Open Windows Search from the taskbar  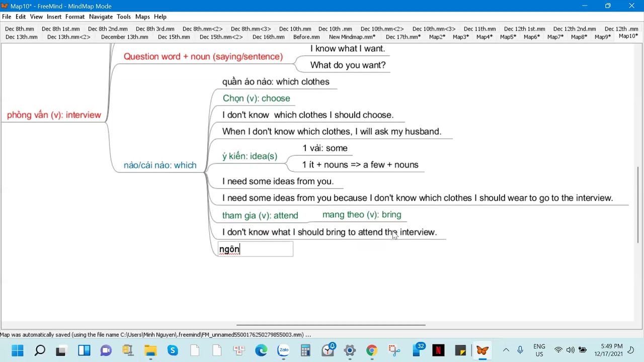(39, 350)
